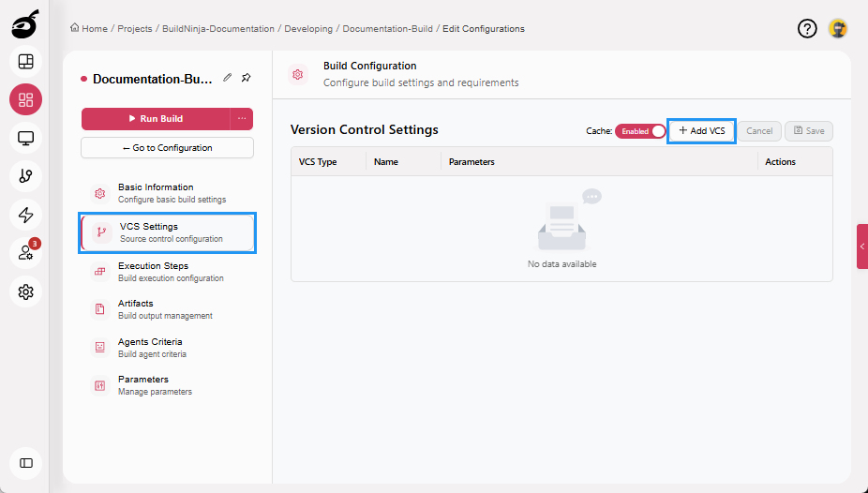Select VCS Settings section
This screenshot has height=493, width=868.
click(x=167, y=232)
